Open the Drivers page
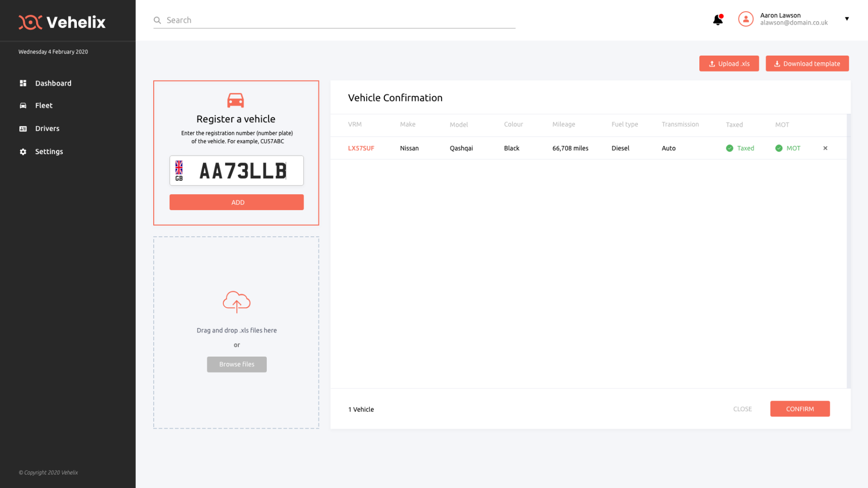This screenshot has width=868, height=488. pyautogui.click(x=47, y=129)
